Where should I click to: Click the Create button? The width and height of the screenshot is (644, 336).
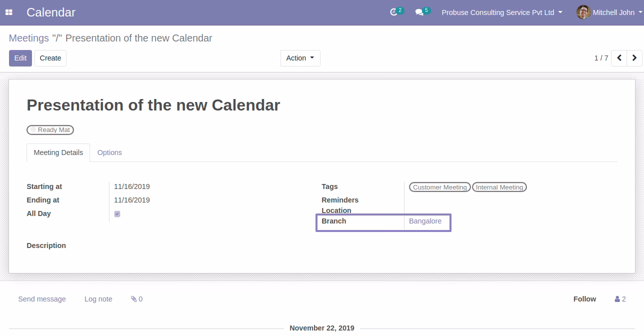pyautogui.click(x=50, y=58)
